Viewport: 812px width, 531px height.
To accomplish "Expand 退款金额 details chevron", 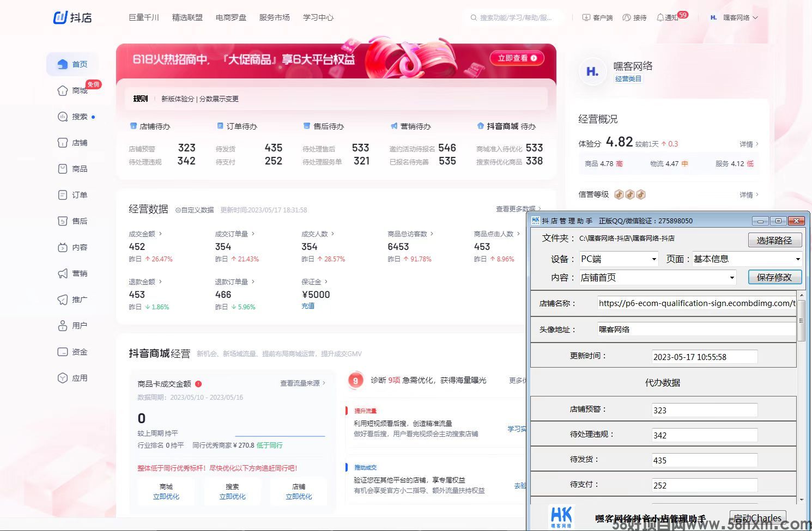I will (x=160, y=282).
